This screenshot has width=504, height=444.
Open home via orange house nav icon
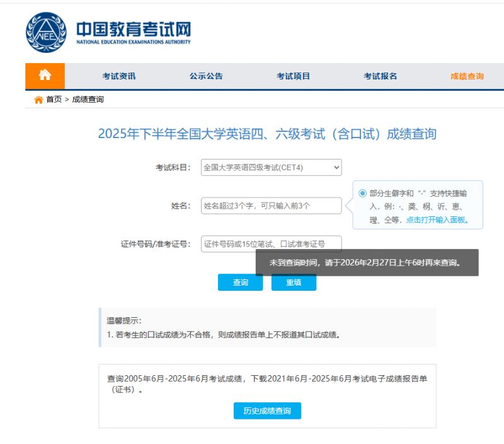45,76
